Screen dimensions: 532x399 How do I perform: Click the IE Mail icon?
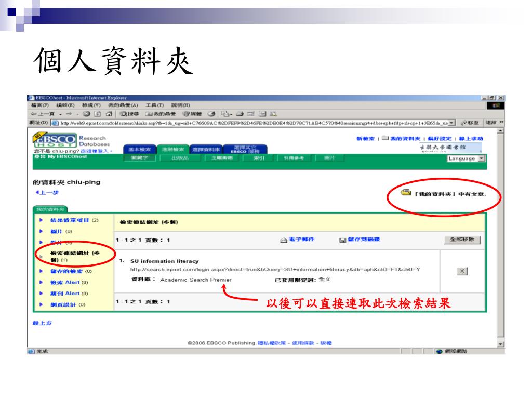[x=226, y=114]
